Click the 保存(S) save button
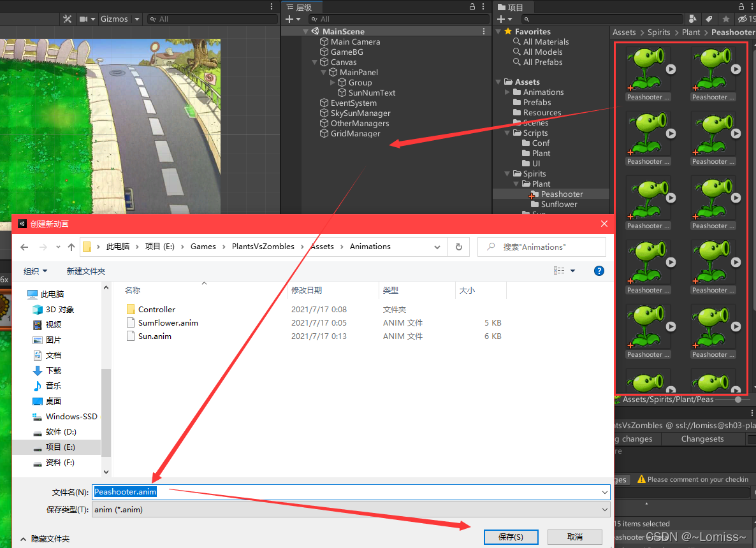 point(511,537)
